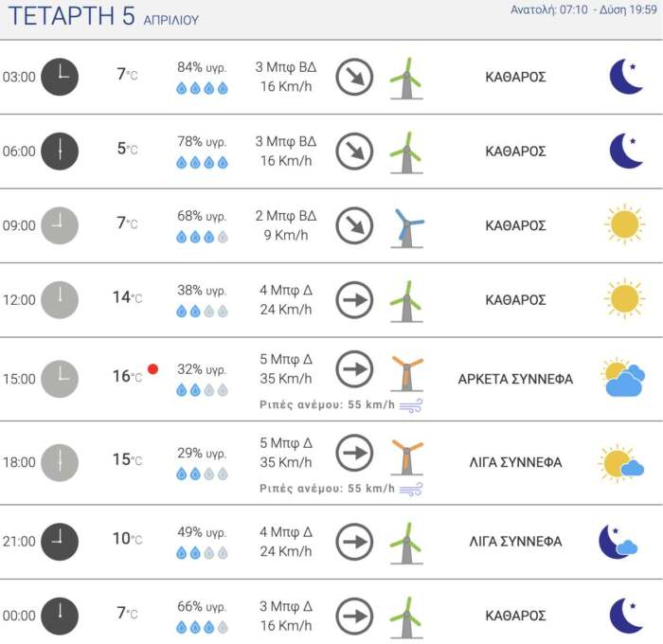Click the humidity droplets in the 03:00 row
This screenshot has width=663, height=644.
click(x=202, y=88)
